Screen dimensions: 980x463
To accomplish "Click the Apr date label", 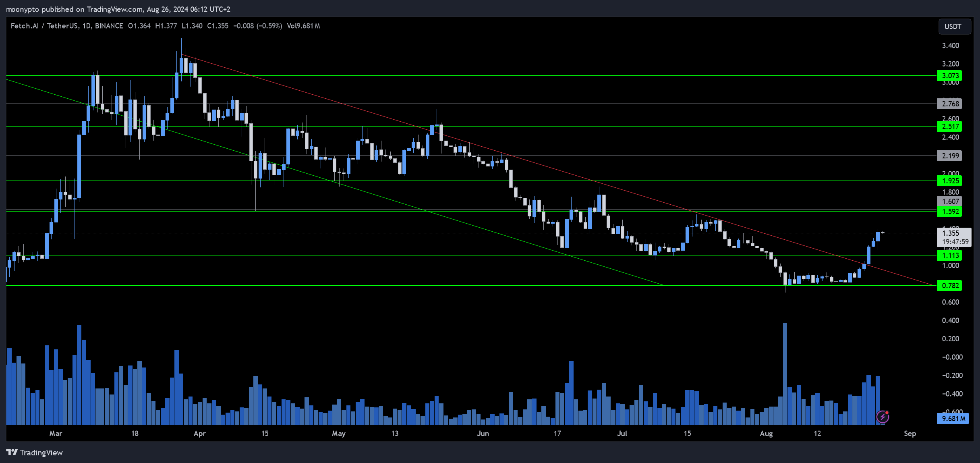I will coord(200,434).
